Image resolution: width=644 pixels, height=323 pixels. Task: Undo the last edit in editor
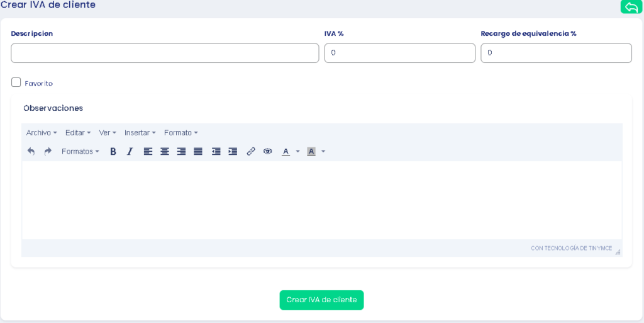pos(31,152)
